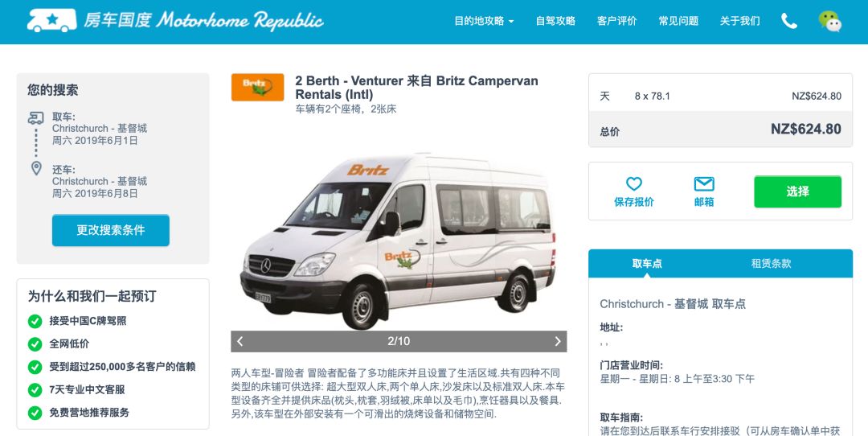Select the 取车点 tab
868x436 pixels.
pos(647,264)
